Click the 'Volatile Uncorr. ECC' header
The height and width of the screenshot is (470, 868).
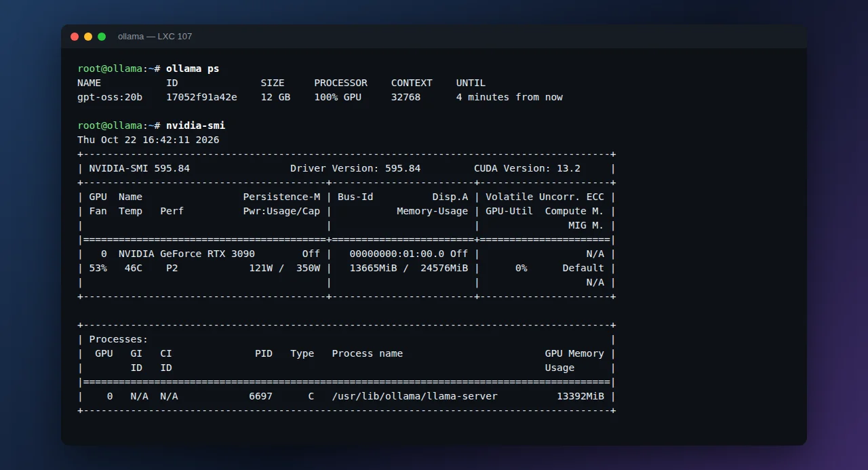[x=545, y=197]
